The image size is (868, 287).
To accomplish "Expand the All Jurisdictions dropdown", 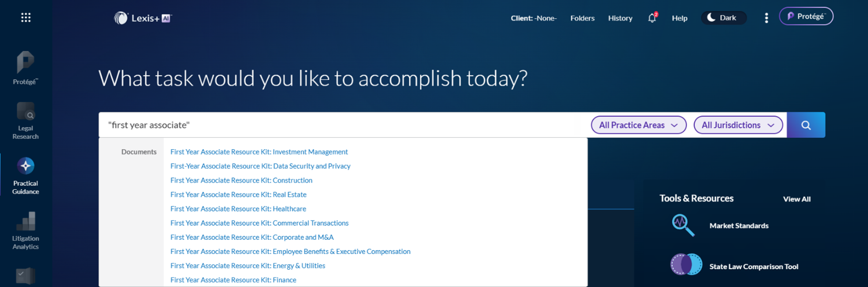I will [738, 125].
